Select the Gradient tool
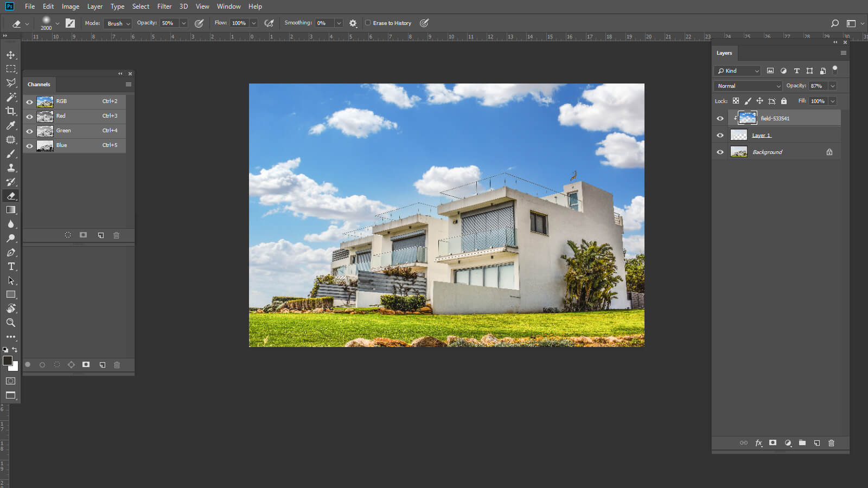The width and height of the screenshot is (868, 488). (x=11, y=210)
